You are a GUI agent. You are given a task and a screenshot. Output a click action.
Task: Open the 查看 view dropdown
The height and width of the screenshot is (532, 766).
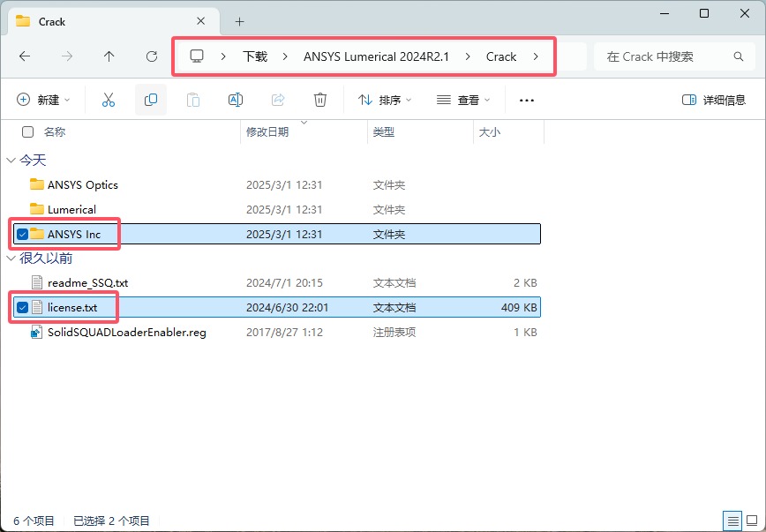(462, 101)
